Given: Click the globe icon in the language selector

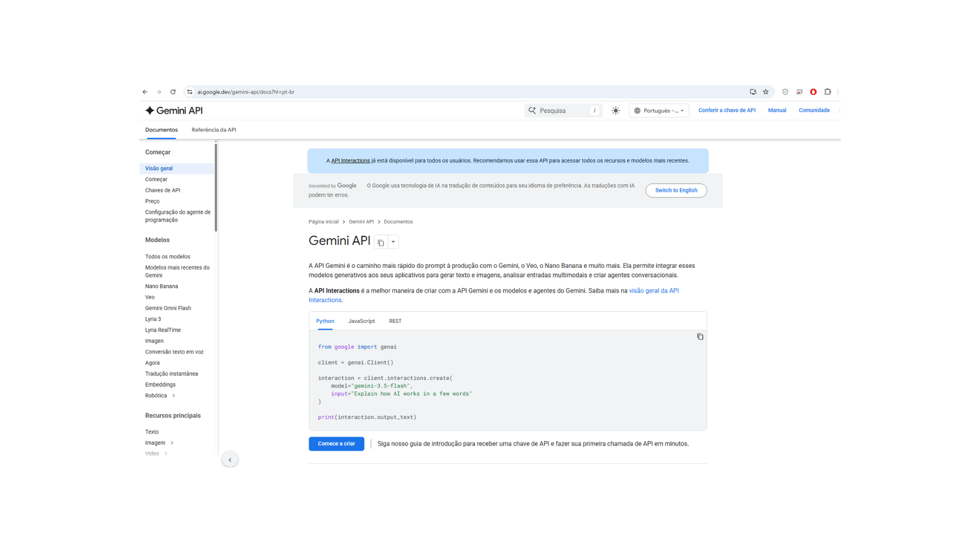Looking at the screenshot, I should (x=637, y=111).
